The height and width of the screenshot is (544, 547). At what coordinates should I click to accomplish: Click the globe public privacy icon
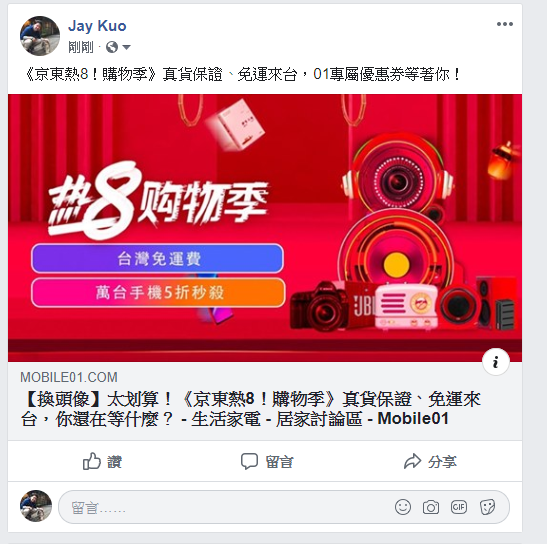coord(112,47)
